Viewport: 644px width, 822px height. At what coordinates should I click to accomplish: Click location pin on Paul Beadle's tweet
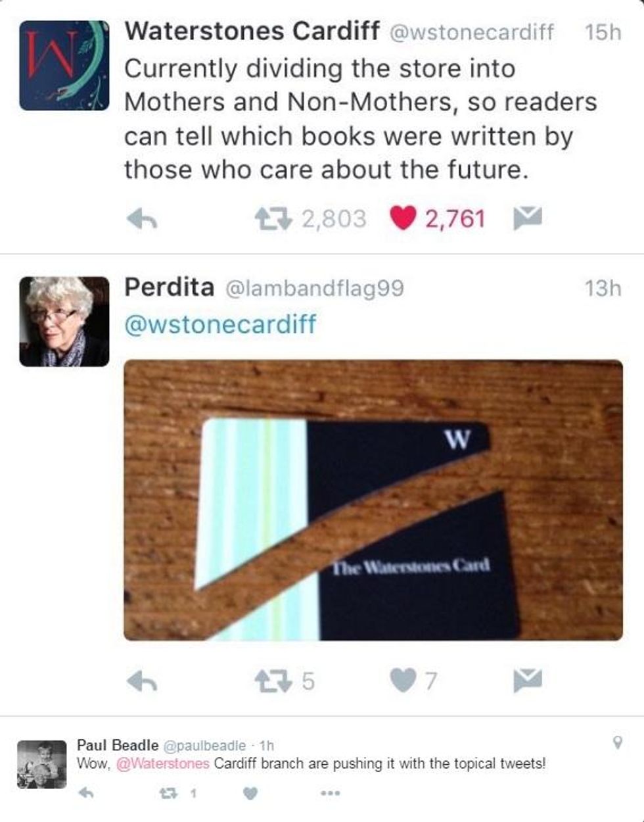pyautogui.click(x=617, y=743)
